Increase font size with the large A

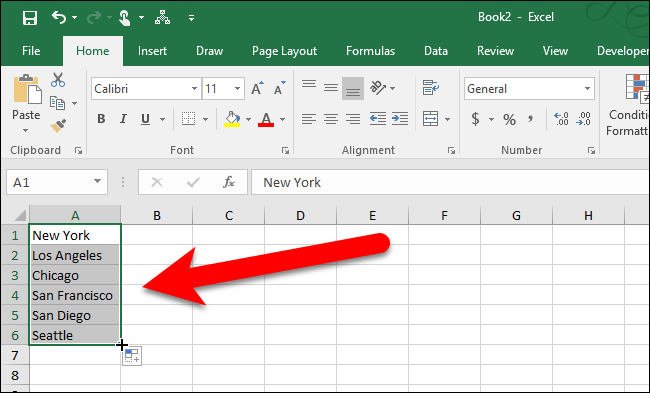point(258,88)
